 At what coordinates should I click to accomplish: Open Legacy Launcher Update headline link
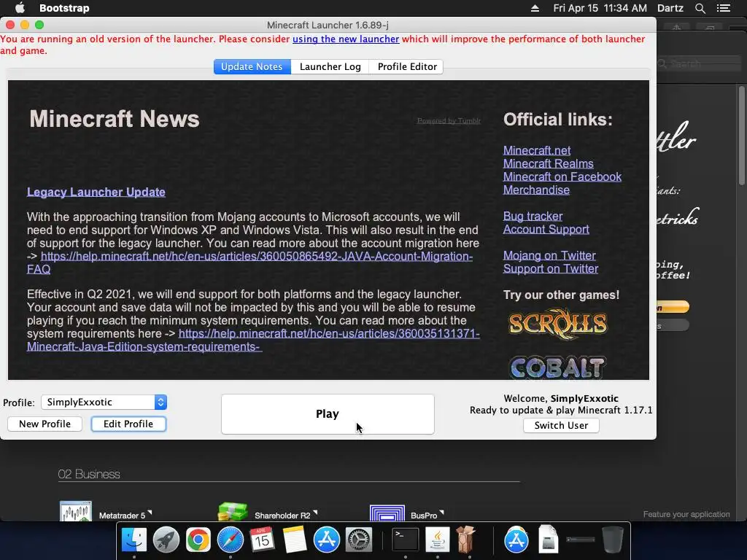96,192
